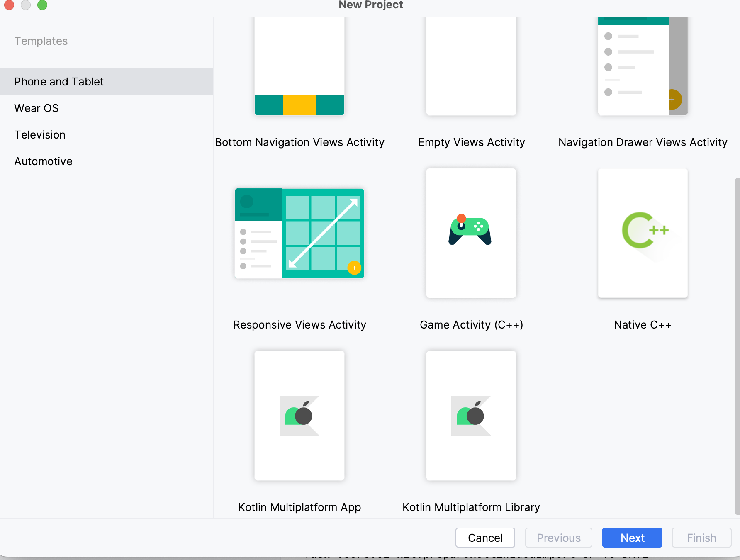Image resolution: width=740 pixels, height=560 pixels.
Task: Choose the Native C++ template
Action: click(x=642, y=233)
